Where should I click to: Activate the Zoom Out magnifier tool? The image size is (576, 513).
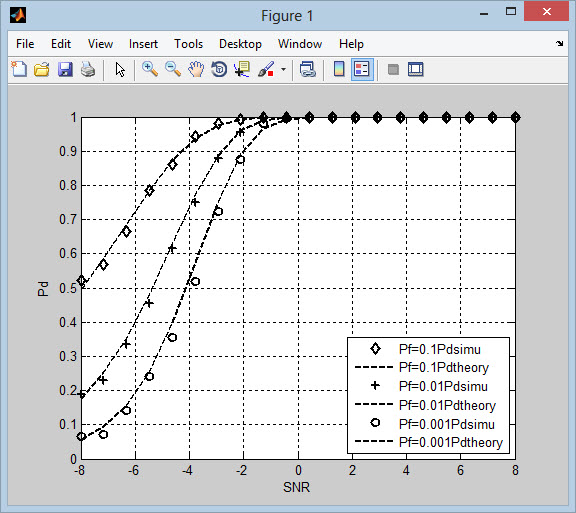pyautogui.click(x=173, y=69)
